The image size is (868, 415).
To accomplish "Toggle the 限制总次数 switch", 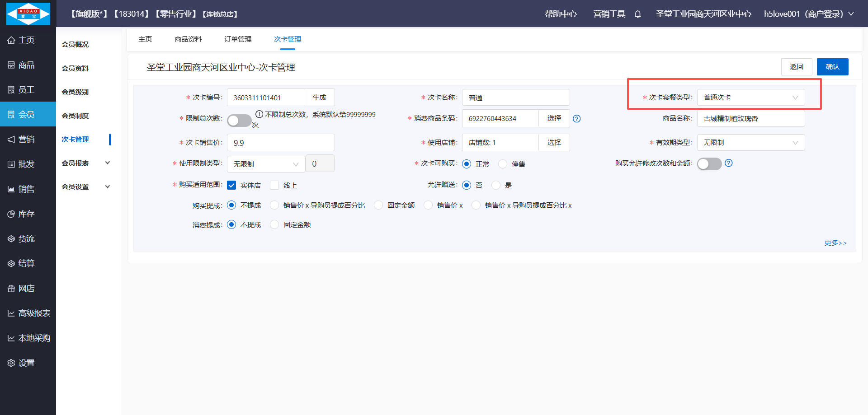I will 239,121.
